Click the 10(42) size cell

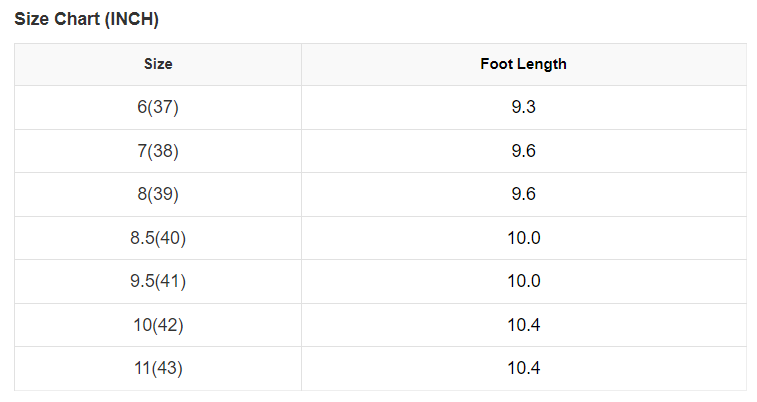pos(158,325)
